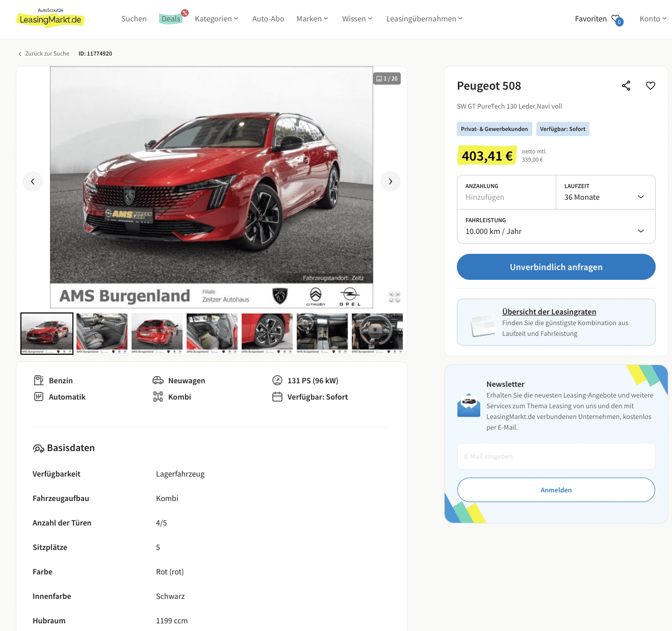
Task: Click the Leasingraten overview table icon
Action: (483, 325)
